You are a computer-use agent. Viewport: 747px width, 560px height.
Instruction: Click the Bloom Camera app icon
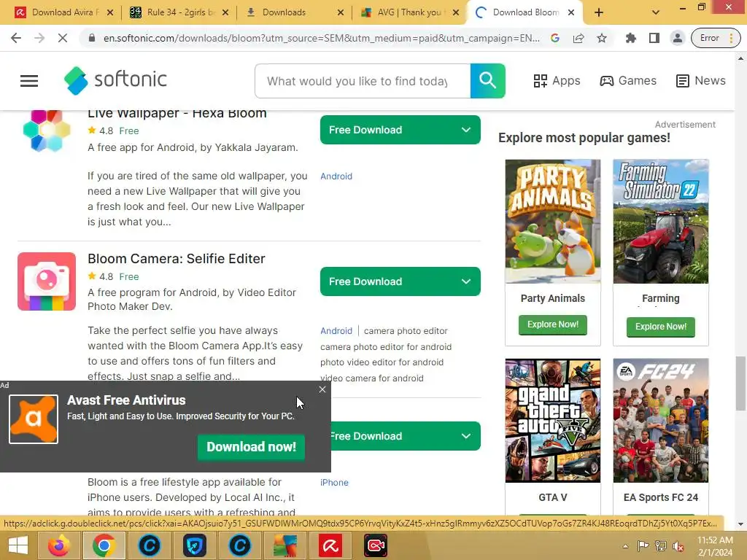coord(47,281)
